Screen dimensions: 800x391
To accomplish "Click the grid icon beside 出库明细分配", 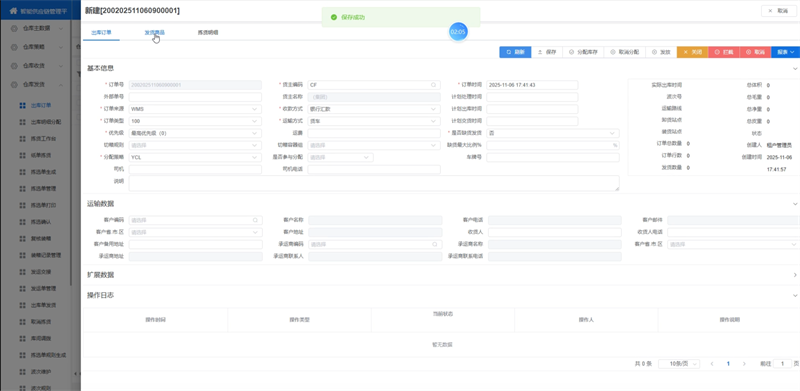I will pos(22,122).
